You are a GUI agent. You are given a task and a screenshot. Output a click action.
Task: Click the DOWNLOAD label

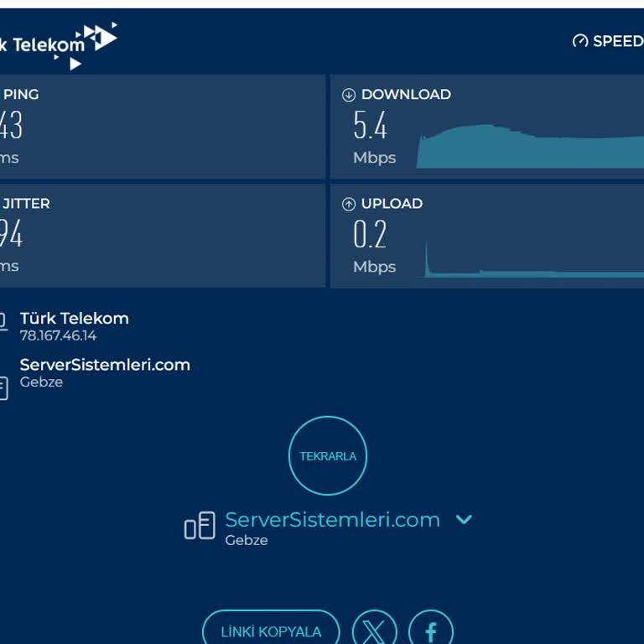coord(406,95)
